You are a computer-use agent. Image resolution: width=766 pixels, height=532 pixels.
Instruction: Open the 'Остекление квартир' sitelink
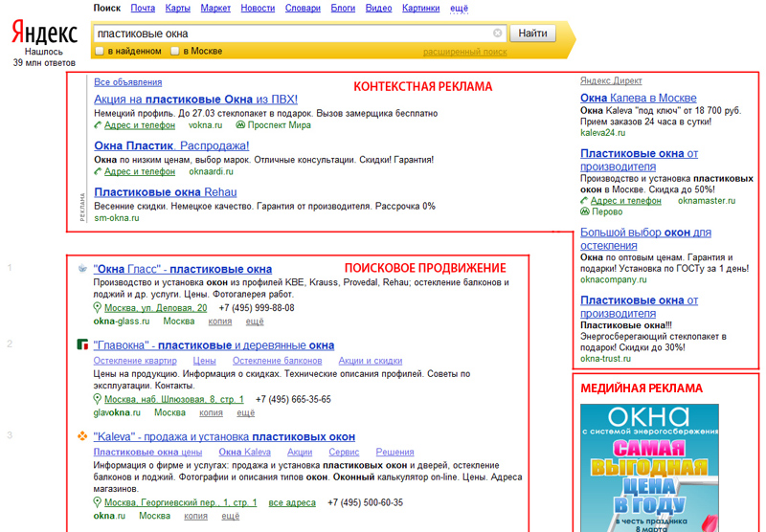[135, 360]
